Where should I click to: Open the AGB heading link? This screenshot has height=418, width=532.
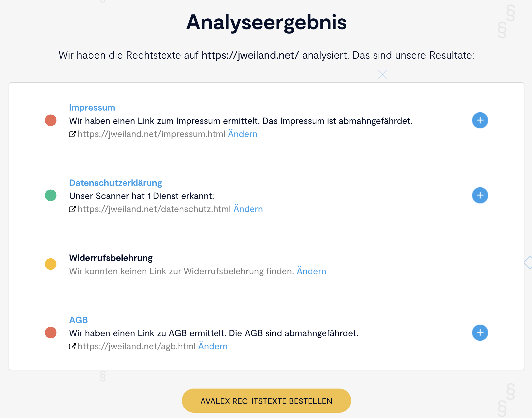(x=78, y=320)
